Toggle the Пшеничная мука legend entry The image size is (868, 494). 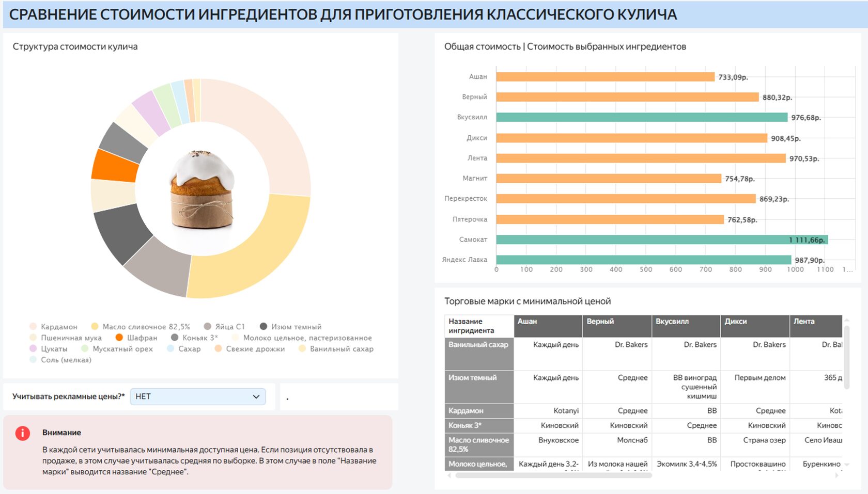pyautogui.click(x=66, y=338)
